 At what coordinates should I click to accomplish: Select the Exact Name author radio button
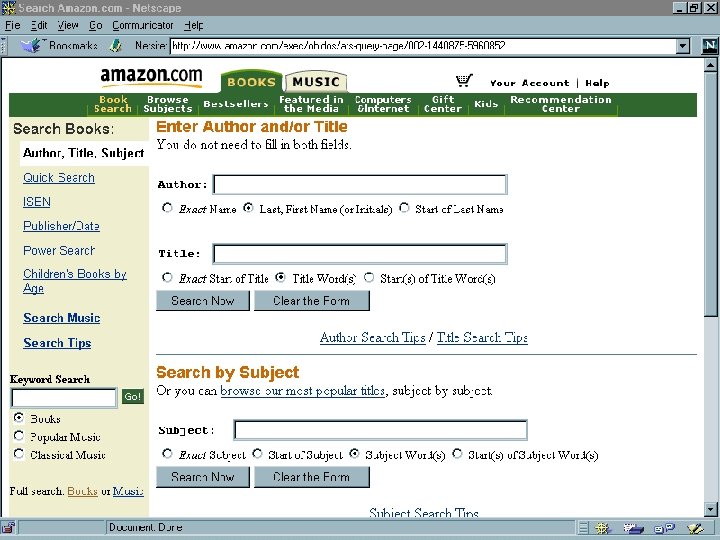pos(167,208)
